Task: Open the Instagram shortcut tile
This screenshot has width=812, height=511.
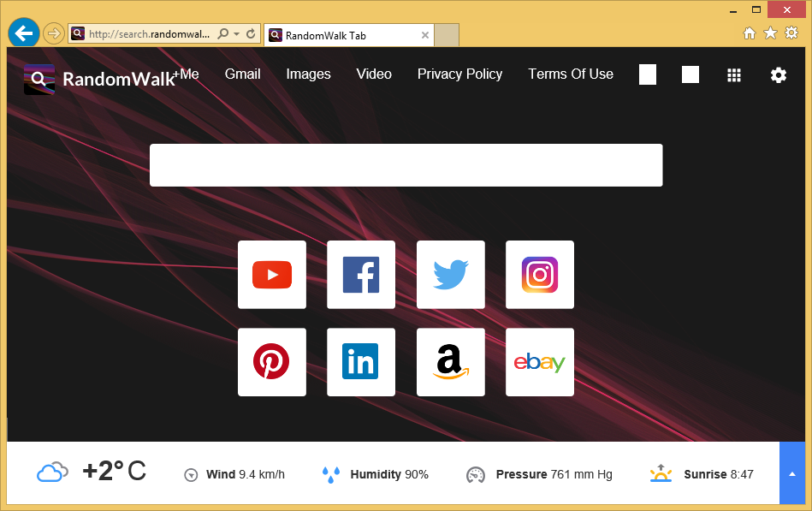Action: pos(540,275)
